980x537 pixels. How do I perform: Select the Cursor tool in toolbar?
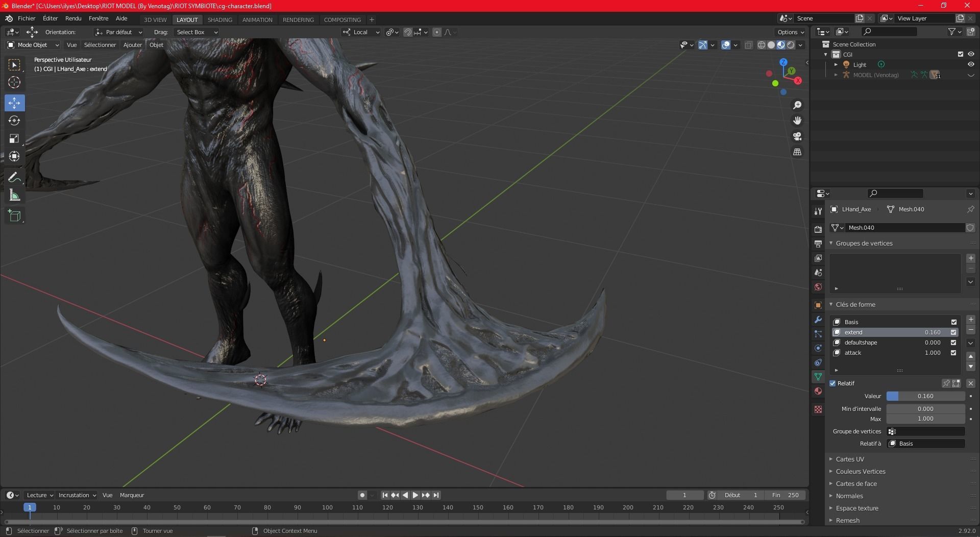point(14,82)
